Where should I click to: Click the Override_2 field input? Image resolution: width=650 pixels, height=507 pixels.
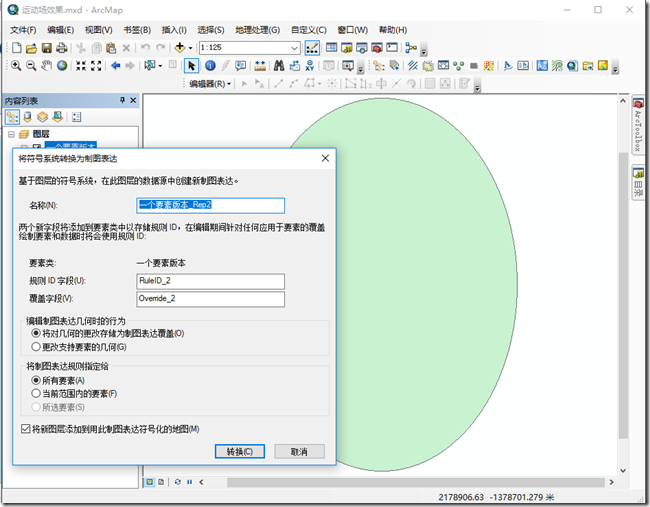[211, 299]
